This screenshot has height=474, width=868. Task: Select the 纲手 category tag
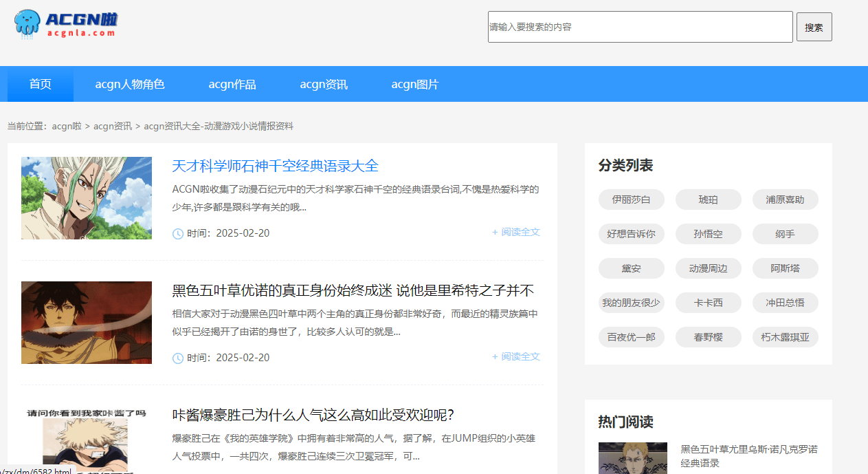(x=786, y=234)
